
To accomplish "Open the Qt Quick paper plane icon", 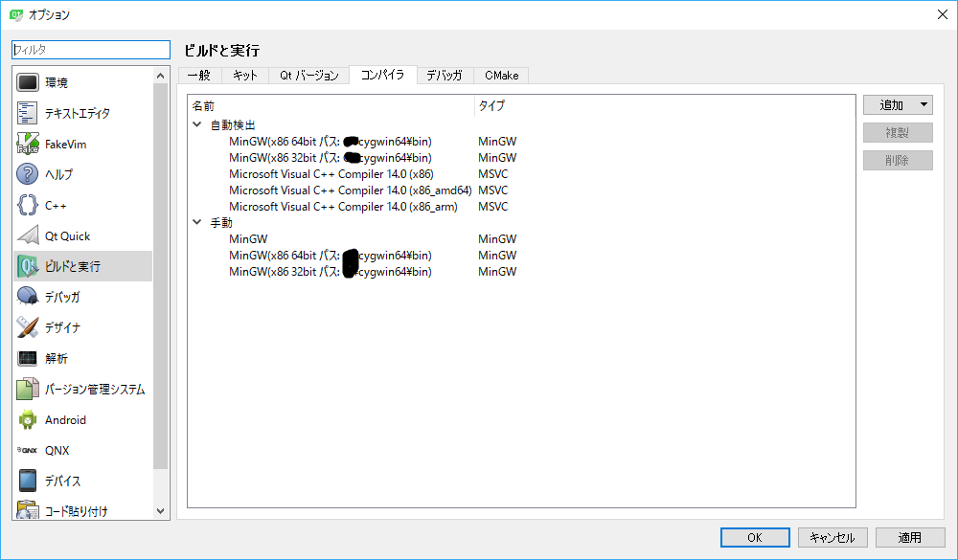I will 28,235.
